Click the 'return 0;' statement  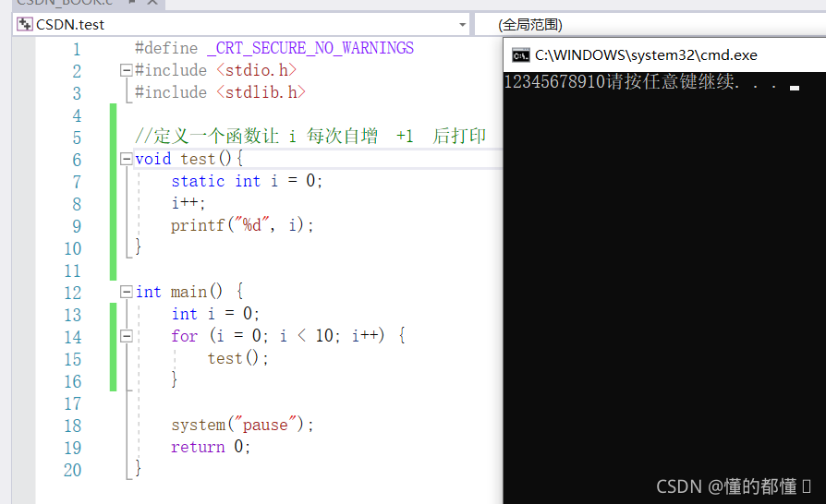point(210,447)
